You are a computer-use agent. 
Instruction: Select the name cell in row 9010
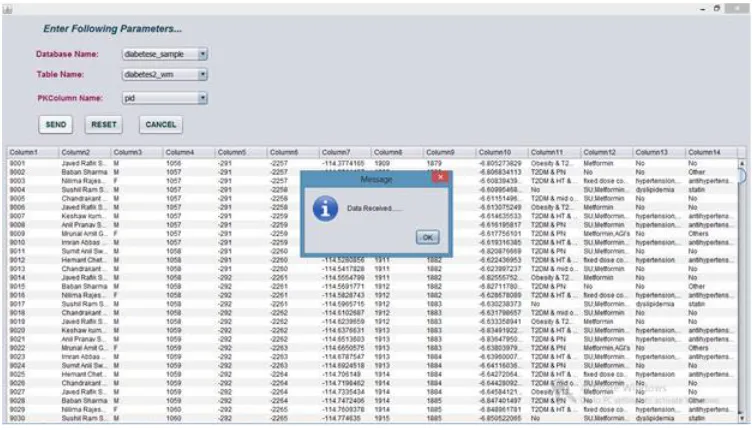(85, 243)
